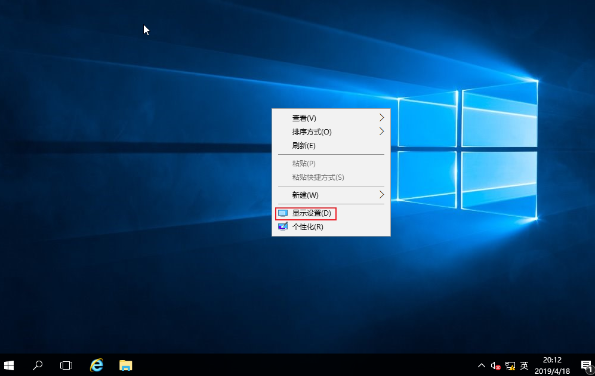
Task: Open 个性化(R) from the context menu
Action: [x=331, y=227]
